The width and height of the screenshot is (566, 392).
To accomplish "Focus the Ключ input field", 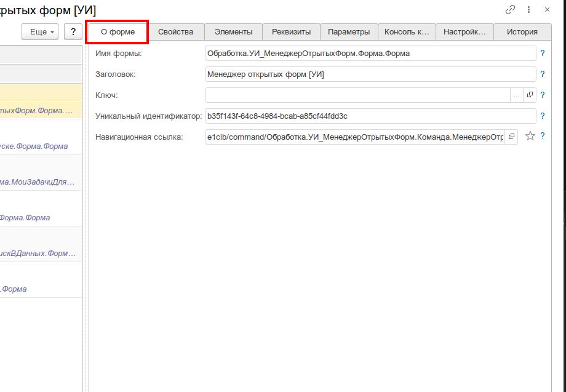I will (357, 95).
